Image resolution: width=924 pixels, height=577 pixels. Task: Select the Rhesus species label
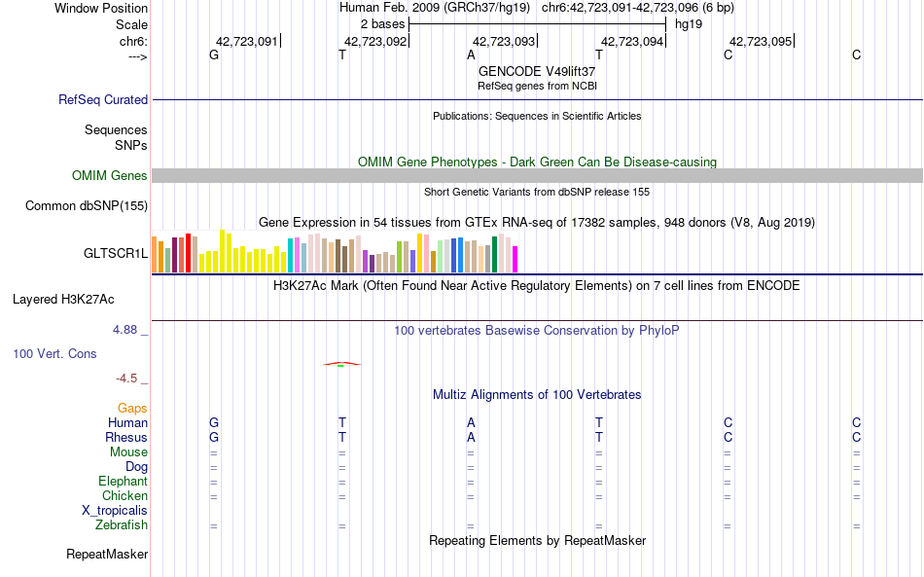(126, 437)
